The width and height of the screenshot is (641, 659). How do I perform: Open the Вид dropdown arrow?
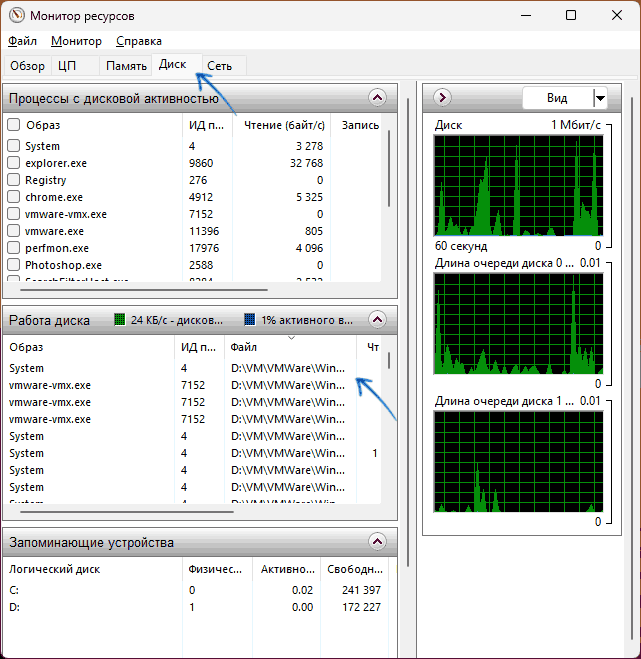click(600, 98)
